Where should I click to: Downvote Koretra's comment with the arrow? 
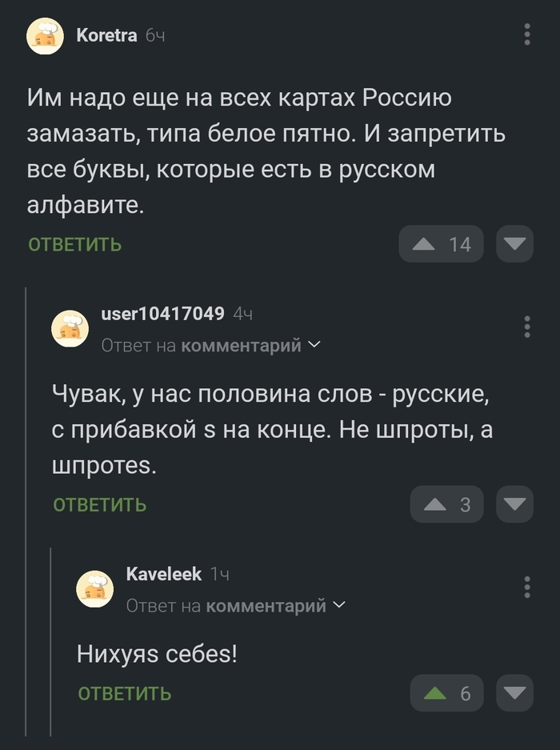coord(515,244)
